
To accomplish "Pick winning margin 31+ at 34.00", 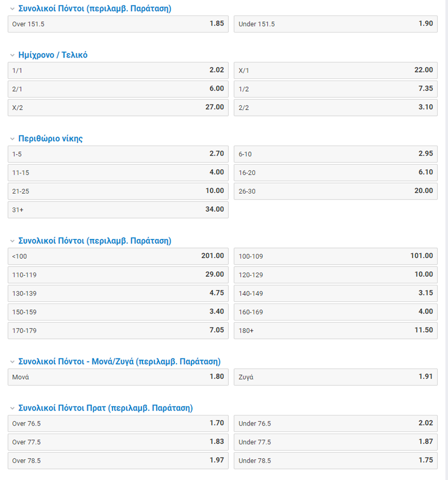I will pos(118,210).
